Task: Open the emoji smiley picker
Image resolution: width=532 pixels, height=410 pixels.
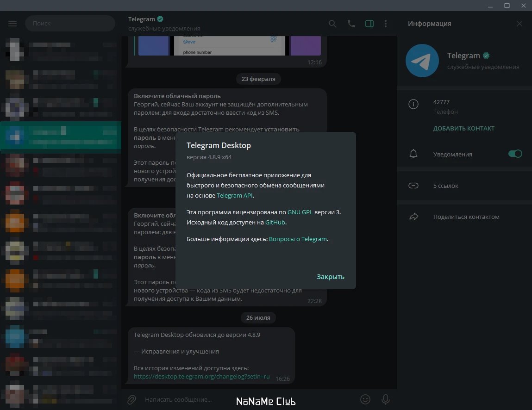Action: pyautogui.click(x=365, y=399)
